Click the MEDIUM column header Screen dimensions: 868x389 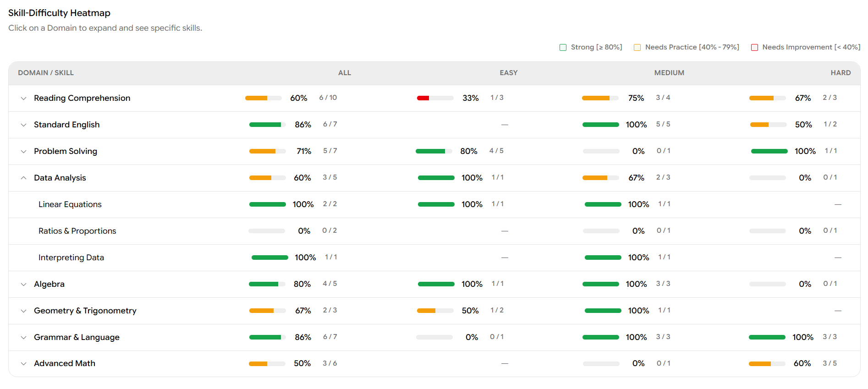pyautogui.click(x=669, y=73)
